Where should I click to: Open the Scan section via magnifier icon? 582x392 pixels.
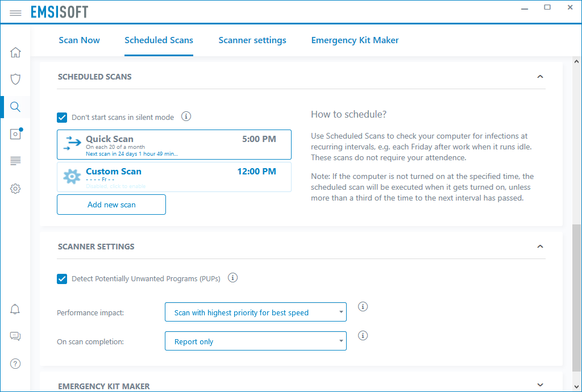[15, 107]
